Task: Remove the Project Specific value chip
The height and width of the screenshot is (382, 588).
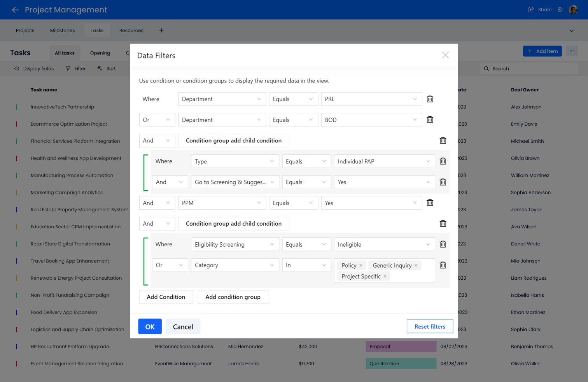Action: (385, 276)
